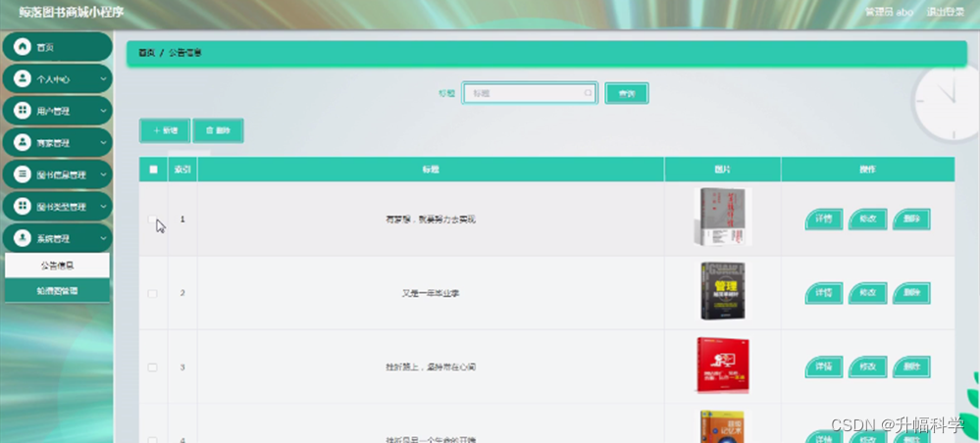Go to 首页 in the breadcrumb

(x=146, y=53)
